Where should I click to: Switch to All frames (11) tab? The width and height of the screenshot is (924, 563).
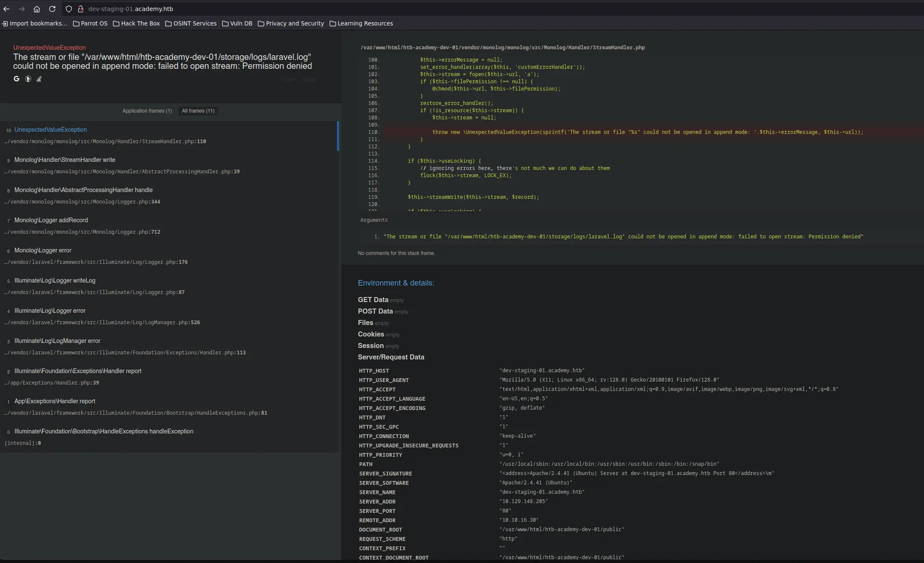(x=198, y=111)
